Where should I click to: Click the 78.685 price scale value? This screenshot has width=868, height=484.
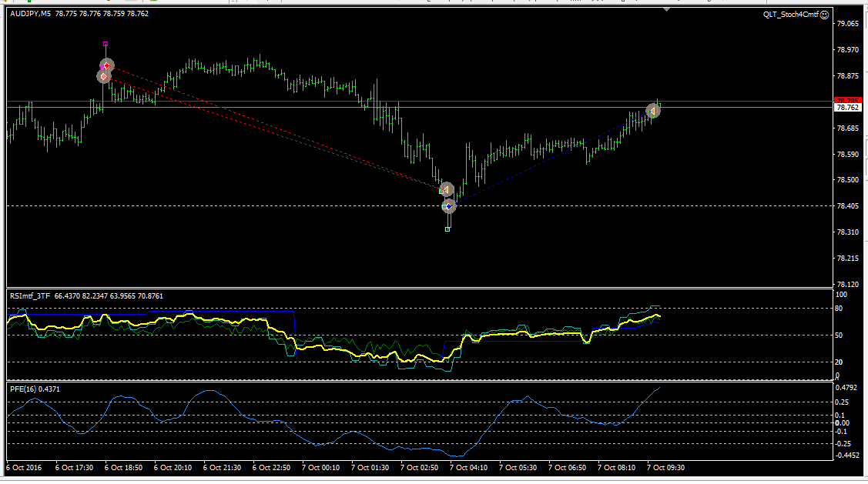pos(847,129)
